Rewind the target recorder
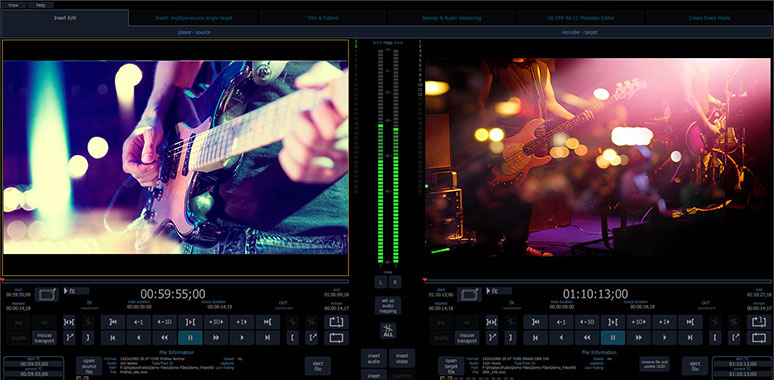 (x=587, y=338)
